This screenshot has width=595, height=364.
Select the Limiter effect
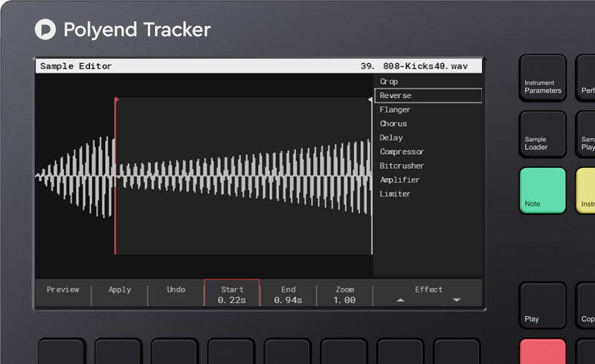395,194
